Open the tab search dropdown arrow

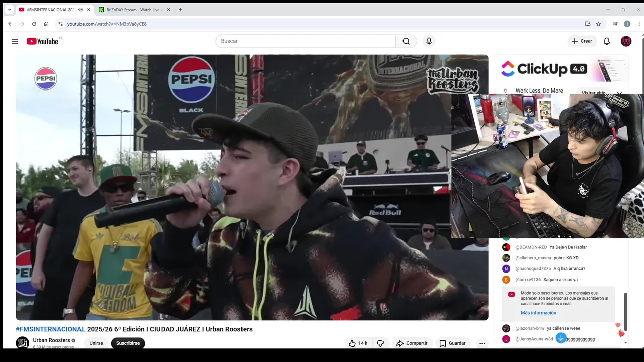coord(9,10)
